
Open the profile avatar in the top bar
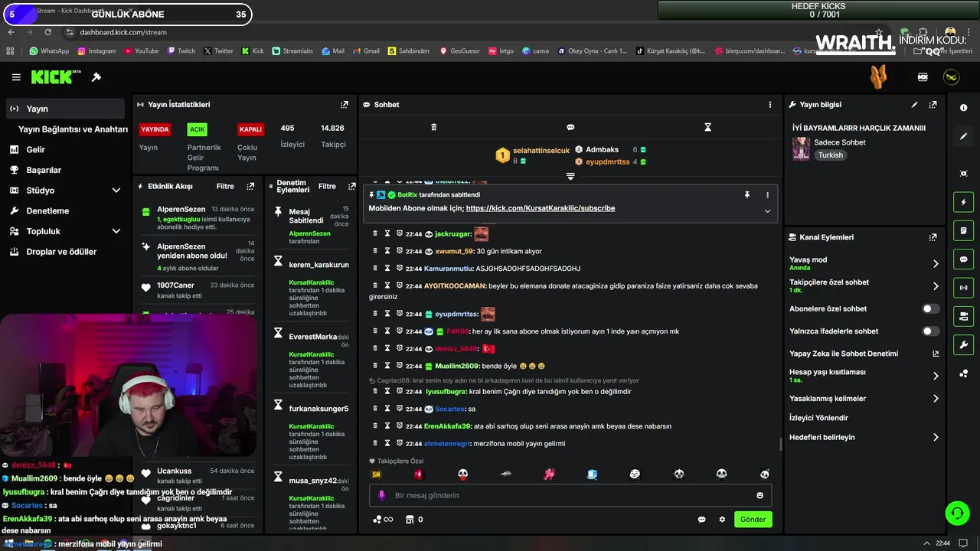click(951, 77)
